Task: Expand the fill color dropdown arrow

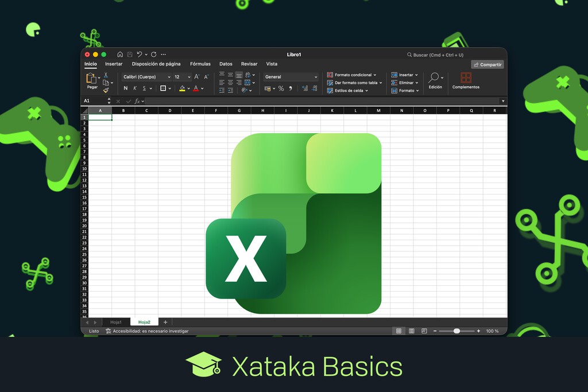Action: point(188,88)
